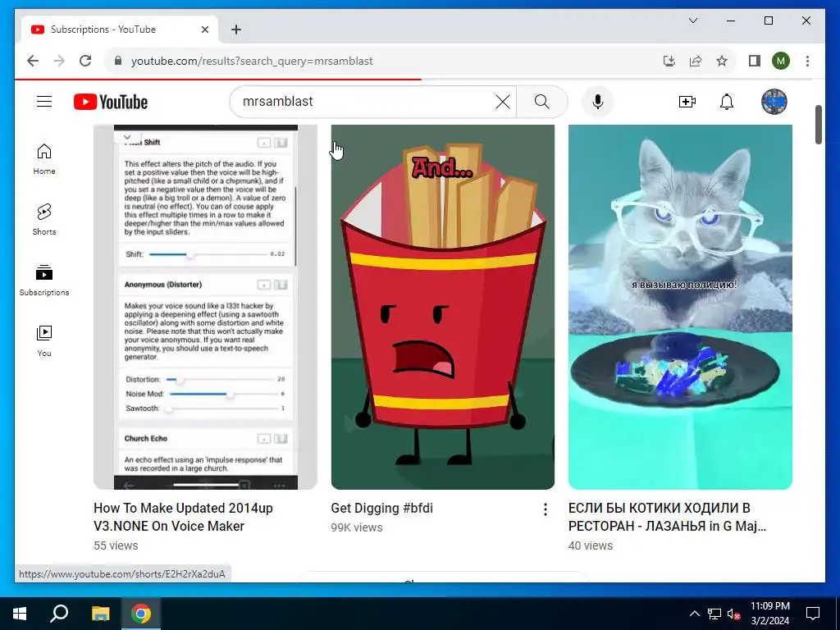Click the Chrome taskbar icon
Viewport: 840px width, 630px height.
141,614
